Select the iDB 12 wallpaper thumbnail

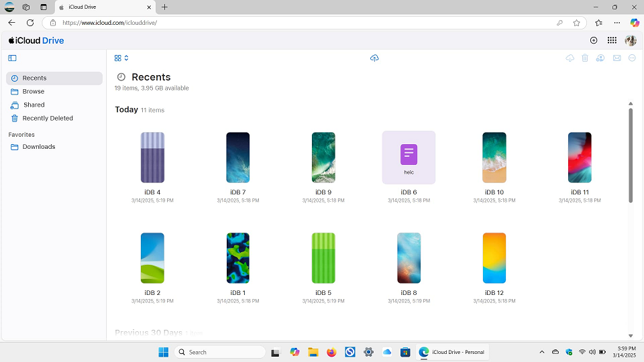point(494,258)
